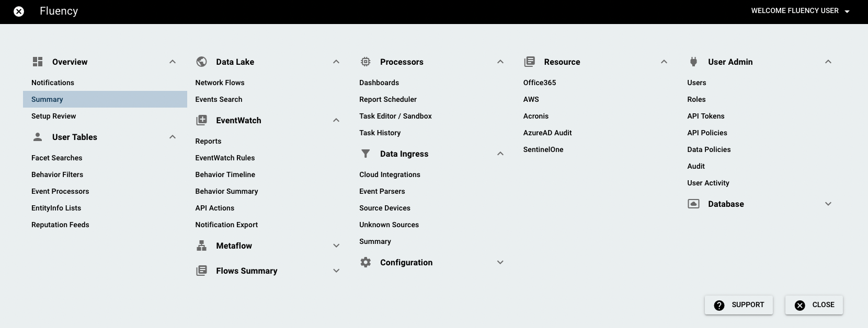Collapse the Resource section chevron
Image resolution: width=868 pixels, height=328 pixels.
tap(664, 62)
